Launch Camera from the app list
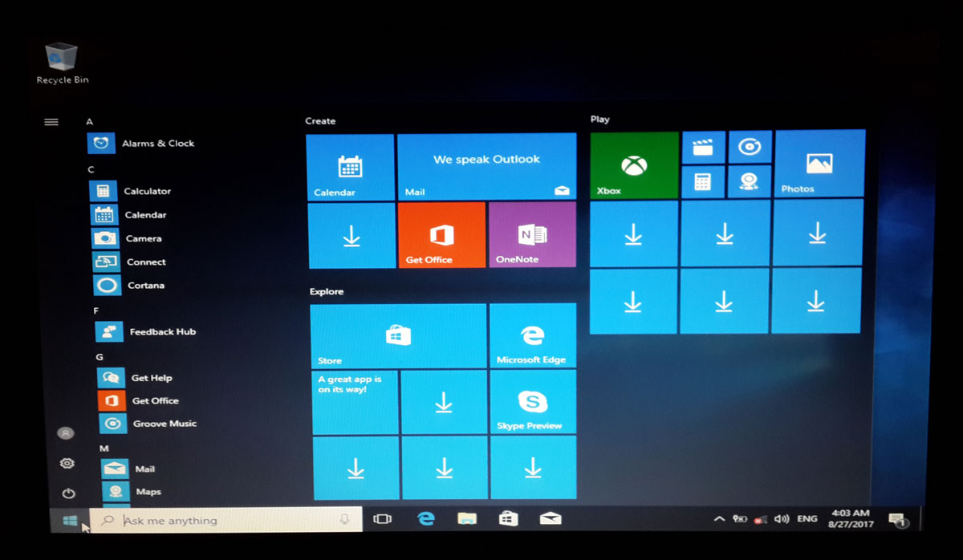The image size is (963, 560). pyautogui.click(x=128, y=238)
